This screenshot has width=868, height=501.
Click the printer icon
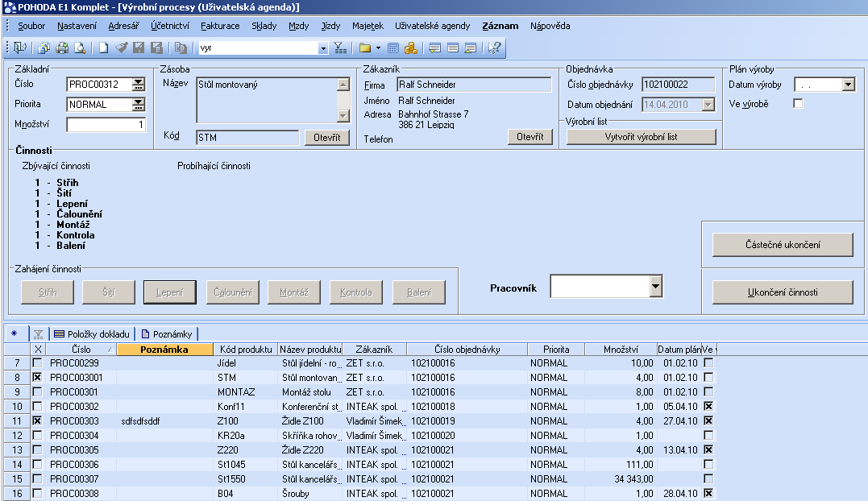(62, 48)
